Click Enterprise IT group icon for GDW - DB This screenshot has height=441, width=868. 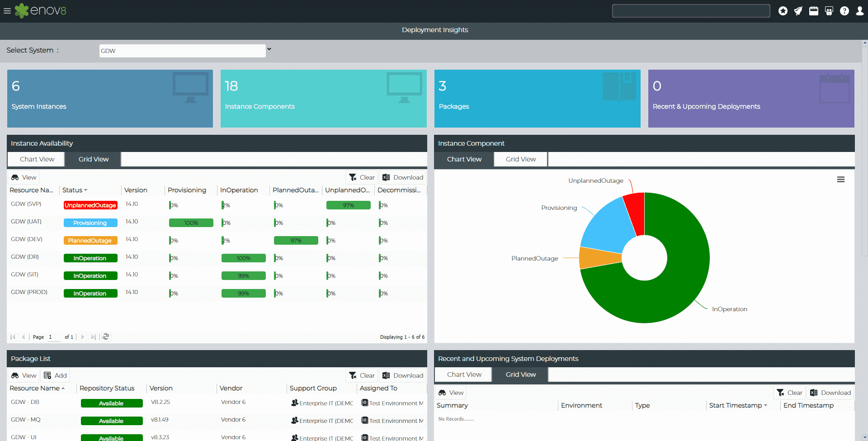coord(295,403)
